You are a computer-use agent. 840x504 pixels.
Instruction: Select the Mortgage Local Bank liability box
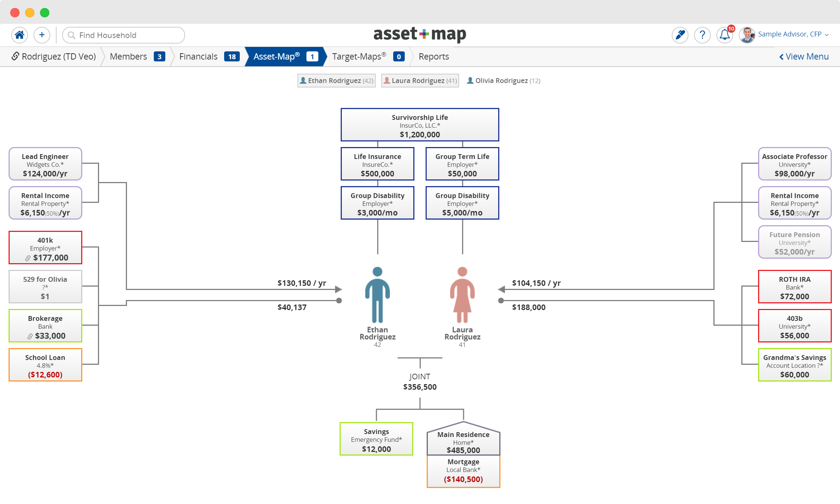pos(463,471)
